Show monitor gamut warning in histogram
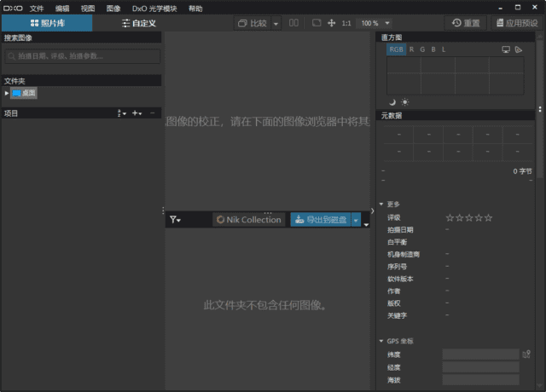The height and width of the screenshot is (392, 546). pyautogui.click(x=505, y=49)
